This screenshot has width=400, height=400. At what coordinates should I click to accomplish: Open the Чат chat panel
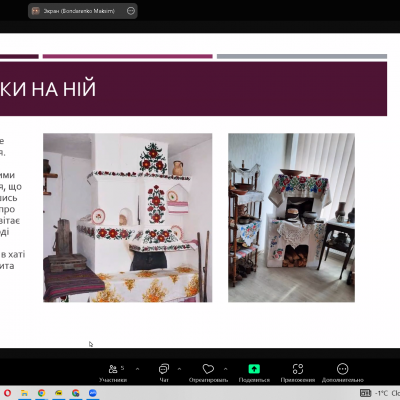point(164,373)
